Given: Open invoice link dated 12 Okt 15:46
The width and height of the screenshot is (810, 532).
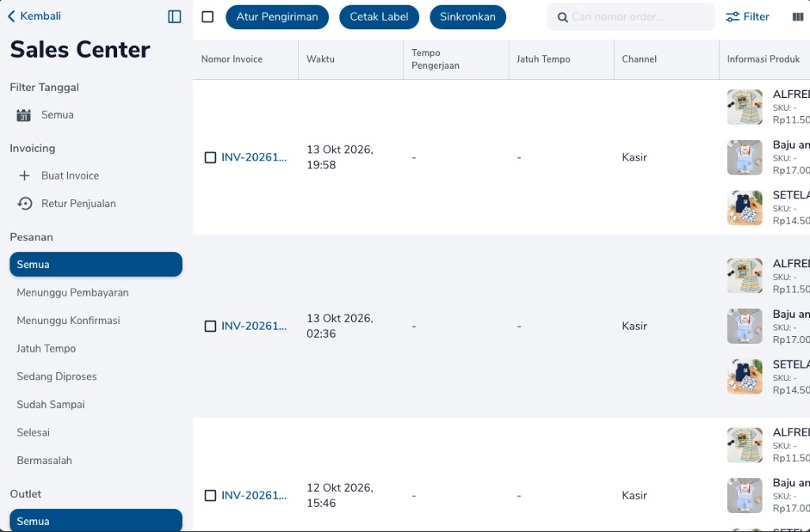Looking at the screenshot, I should pos(254,496).
